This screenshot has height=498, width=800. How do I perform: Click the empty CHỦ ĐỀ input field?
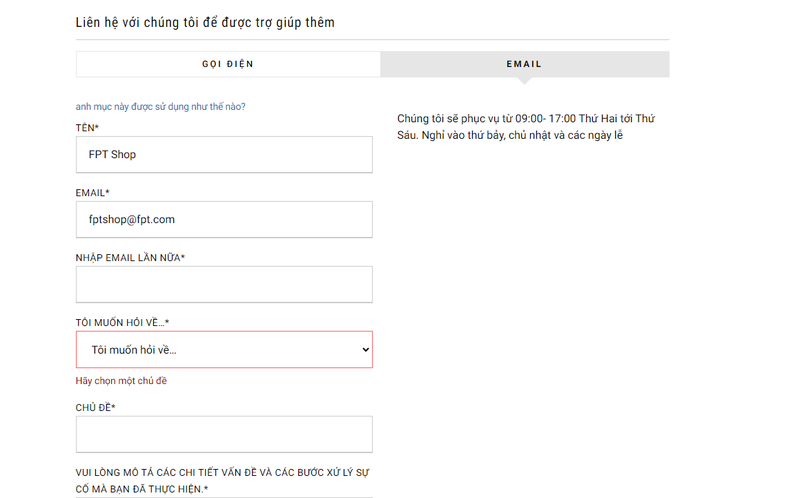coord(224,434)
